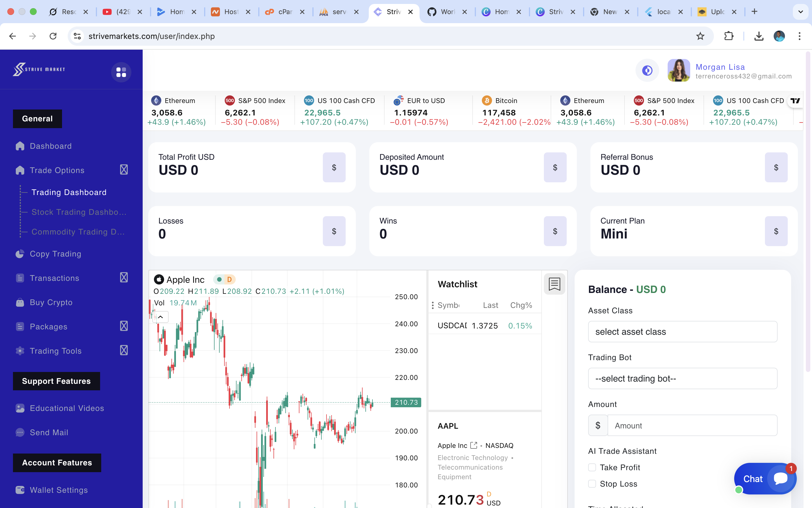The image size is (812, 508).
Task: Expand the Trading Tools submenu arrow
Action: click(124, 351)
